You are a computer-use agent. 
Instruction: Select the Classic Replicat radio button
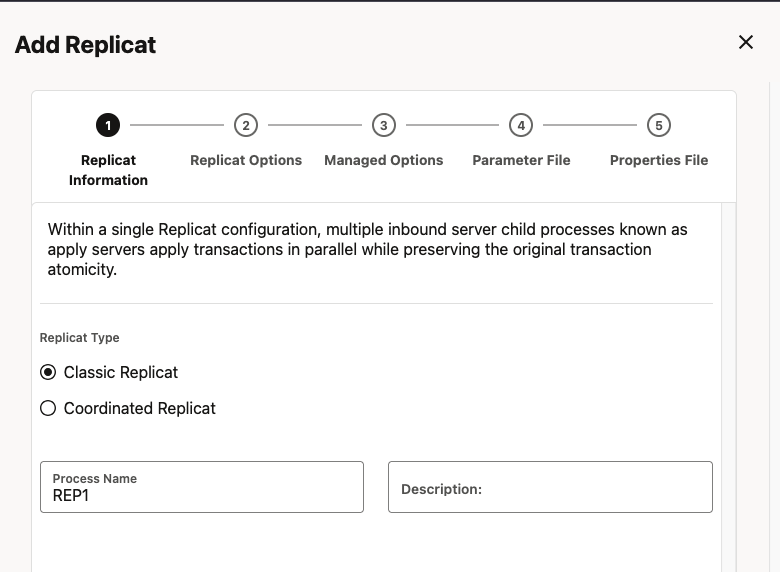point(48,372)
